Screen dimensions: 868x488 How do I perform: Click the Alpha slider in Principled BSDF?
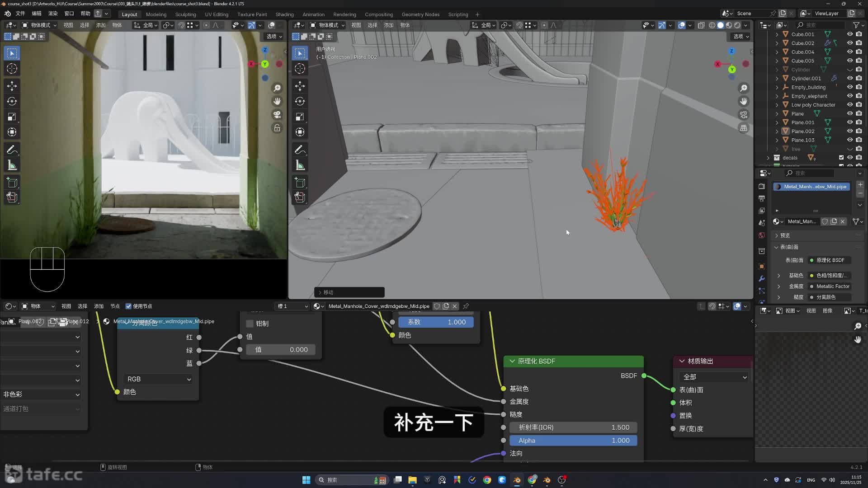click(x=573, y=441)
